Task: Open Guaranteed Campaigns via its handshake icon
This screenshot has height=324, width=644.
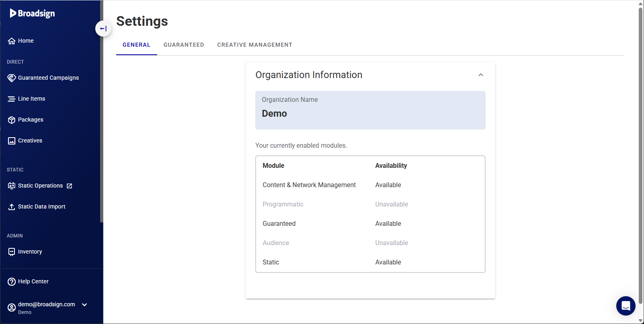Action: pos(12,78)
